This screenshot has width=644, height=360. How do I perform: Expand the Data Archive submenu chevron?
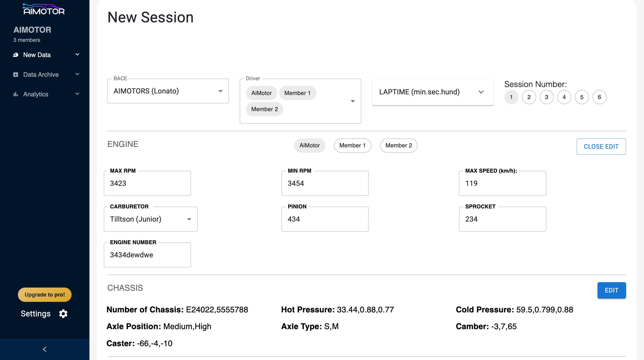77,74
